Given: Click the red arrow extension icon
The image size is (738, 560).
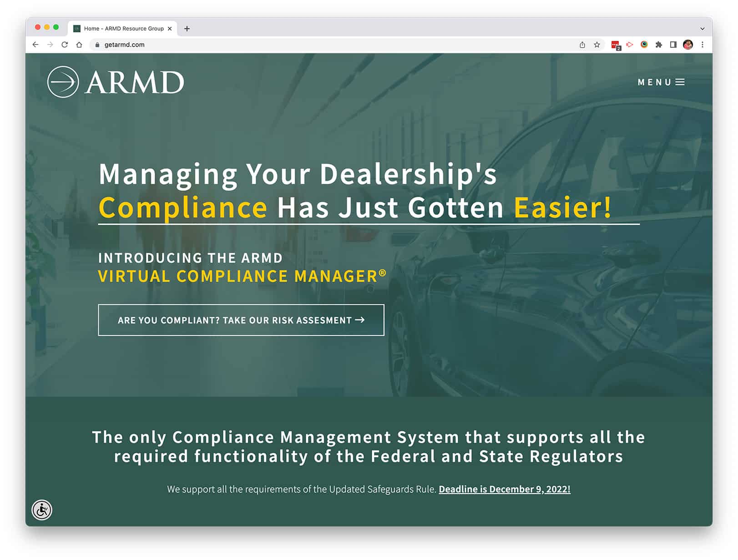Looking at the screenshot, I should coord(630,45).
